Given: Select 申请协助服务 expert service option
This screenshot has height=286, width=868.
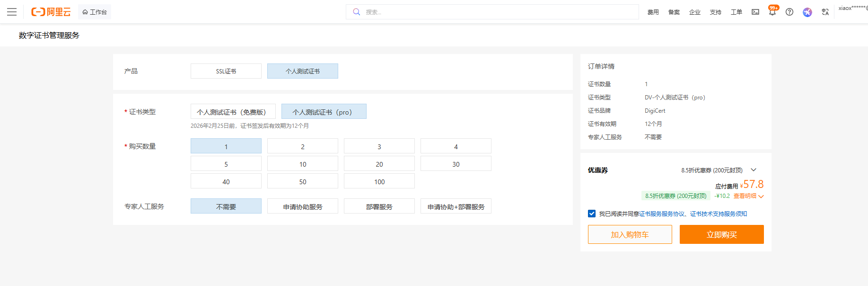Looking at the screenshot, I should click(x=303, y=206).
